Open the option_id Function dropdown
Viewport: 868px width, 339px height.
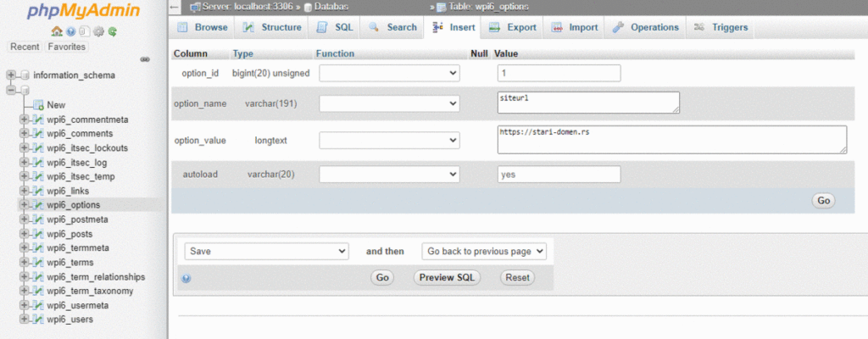(389, 73)
